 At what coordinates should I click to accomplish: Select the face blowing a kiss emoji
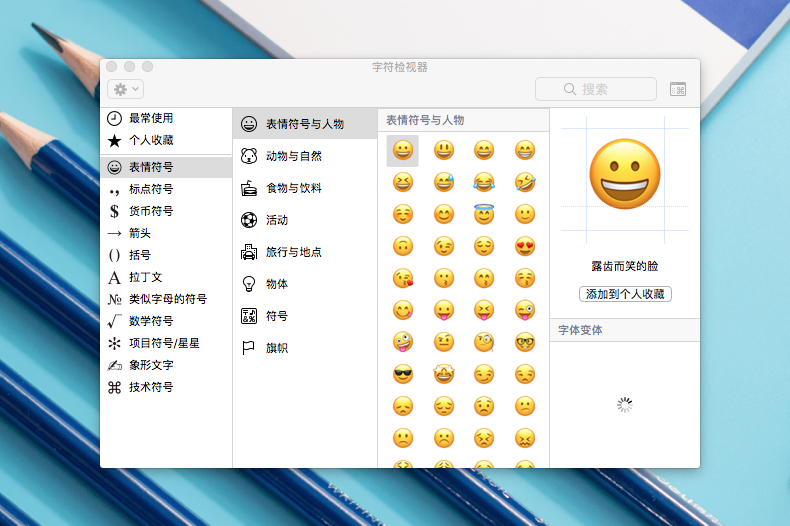[x=403, y=279]
